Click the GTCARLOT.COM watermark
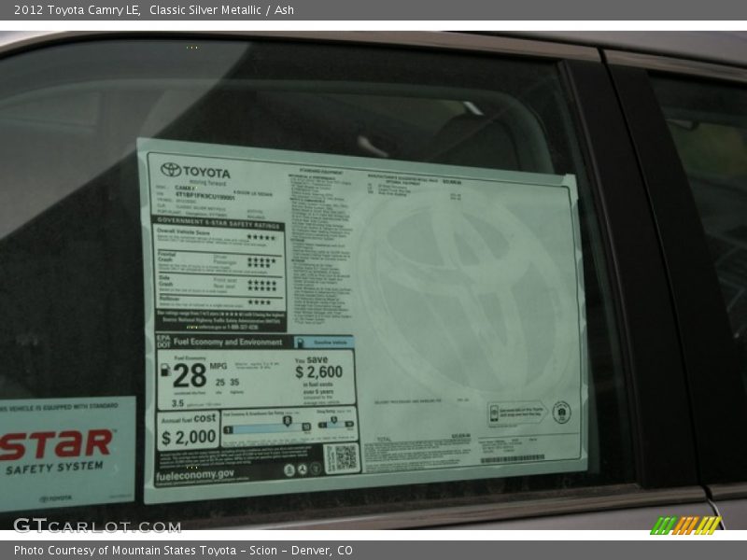Image resolution: width=747 pixels, height=560 pixels. [x=96, y=525]
